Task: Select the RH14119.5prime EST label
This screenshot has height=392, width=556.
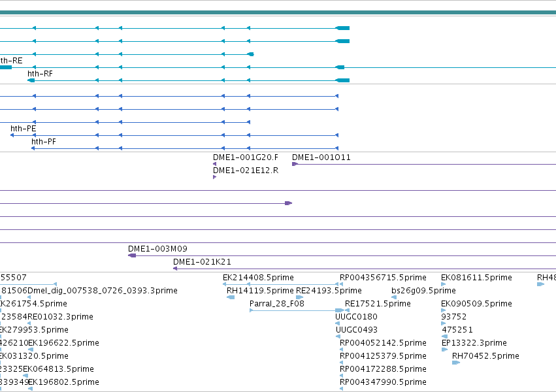Action: click(x=260, y=291)
